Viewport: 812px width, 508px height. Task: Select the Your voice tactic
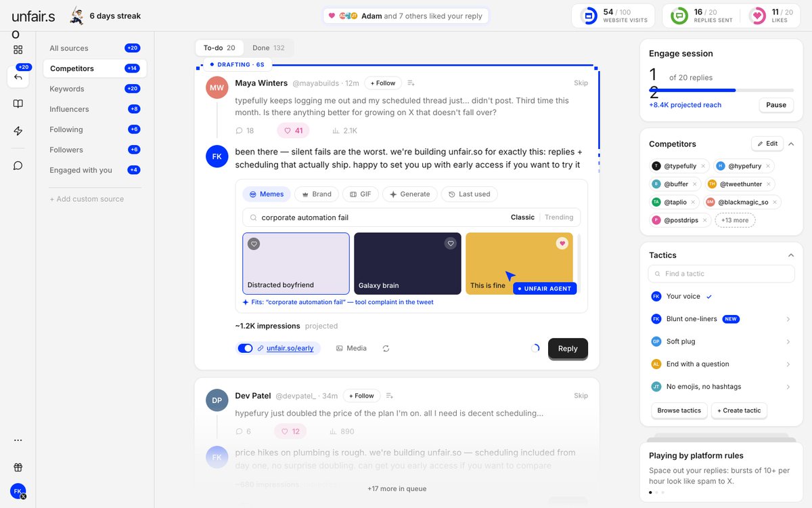pos(721,297)
